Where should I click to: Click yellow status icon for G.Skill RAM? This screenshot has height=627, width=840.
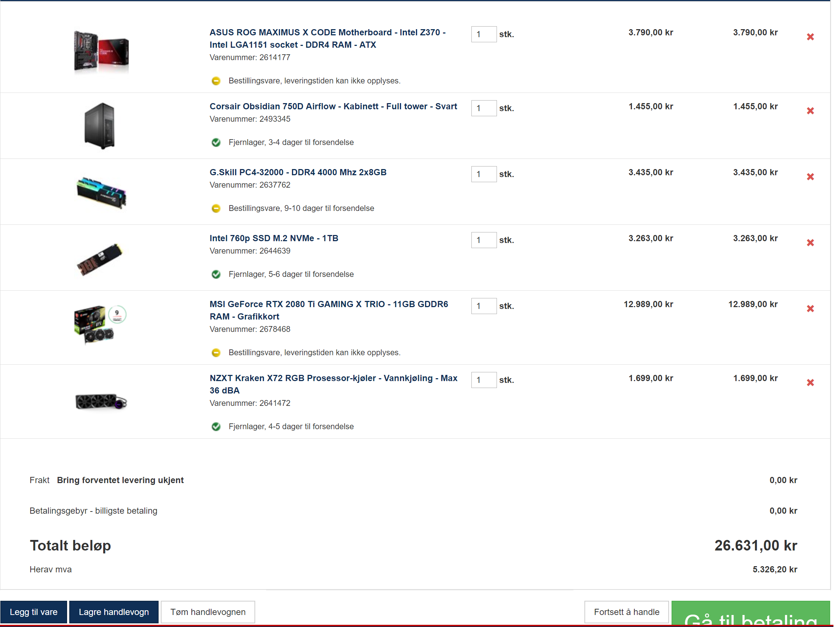point(216,208)
